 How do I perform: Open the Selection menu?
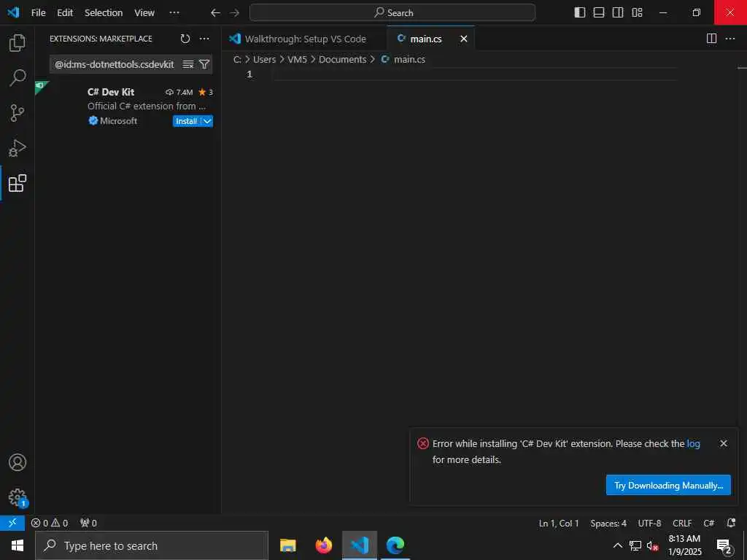click(x=104, y=13)
